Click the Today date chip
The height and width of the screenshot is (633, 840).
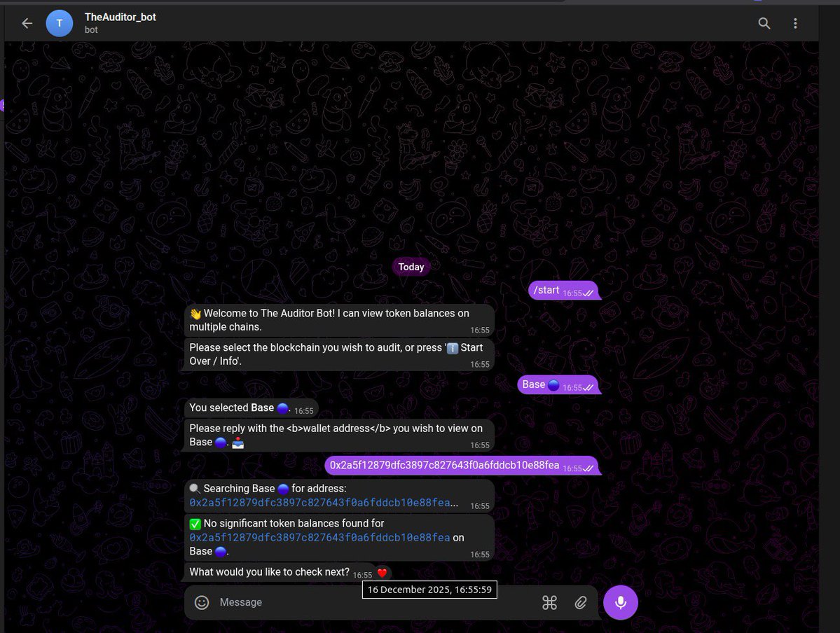(411, 267)
